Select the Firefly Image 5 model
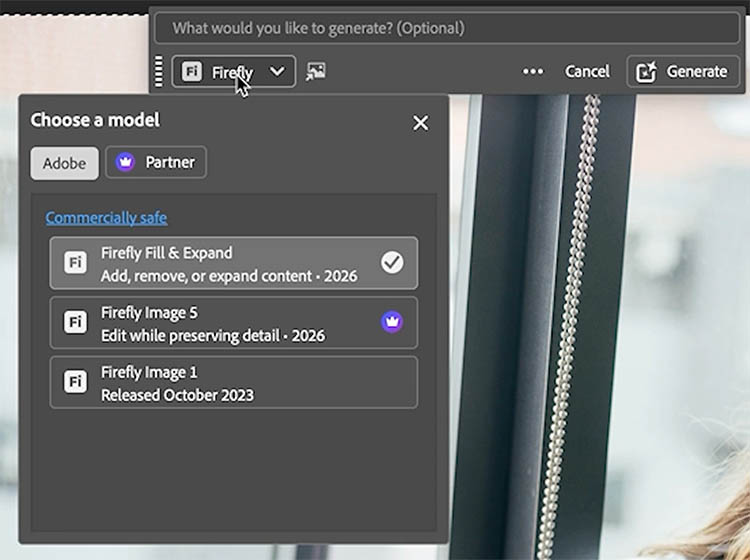 233,323
